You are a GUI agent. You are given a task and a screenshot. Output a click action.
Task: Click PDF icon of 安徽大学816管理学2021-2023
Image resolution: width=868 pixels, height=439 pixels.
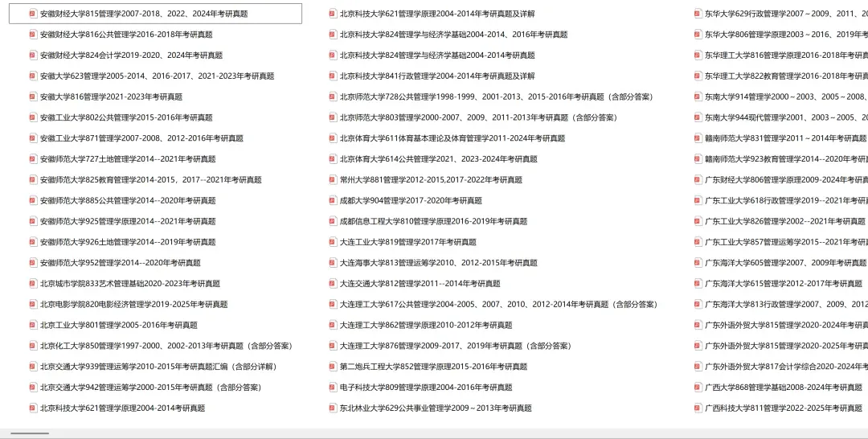pyautogui.click(x=33, y=96)
